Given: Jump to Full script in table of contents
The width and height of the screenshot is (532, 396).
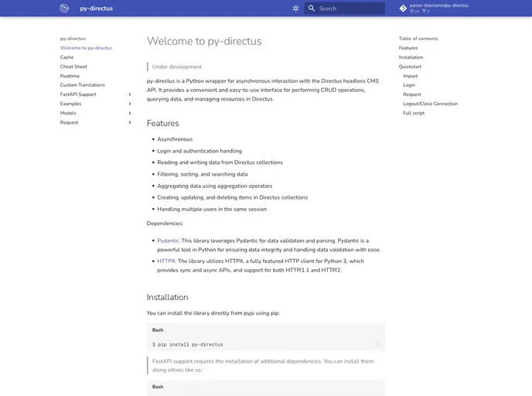Looking at the screenshot, I should coord(414,113).
